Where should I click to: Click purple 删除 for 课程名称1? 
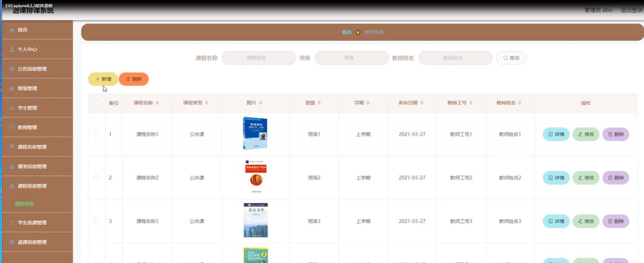615,134
